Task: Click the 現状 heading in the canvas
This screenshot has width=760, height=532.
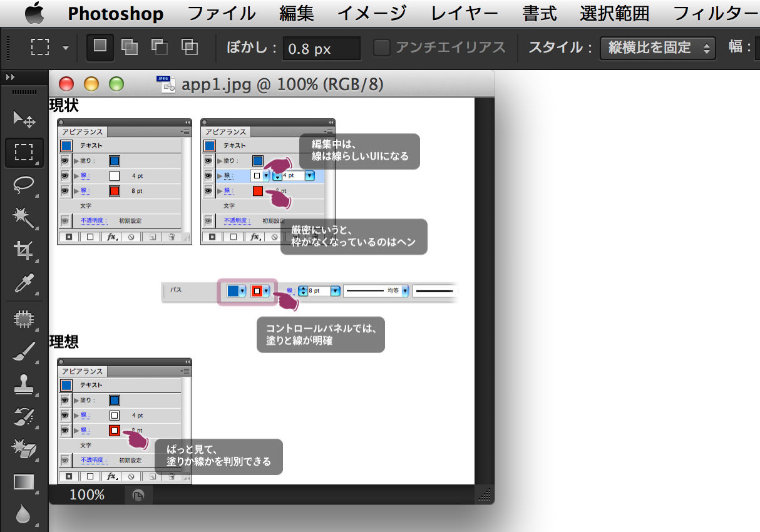Action: 64,106
